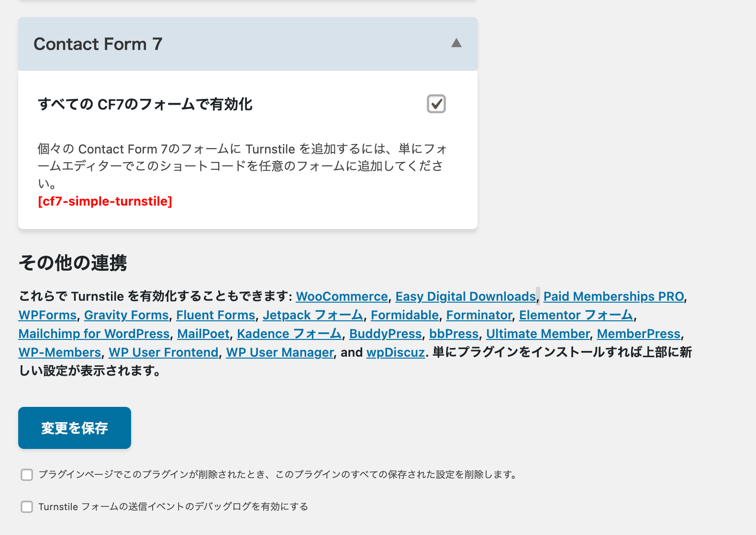Open the WooCommerce link
Screen dimensions: 756x535
coord(342,296)
